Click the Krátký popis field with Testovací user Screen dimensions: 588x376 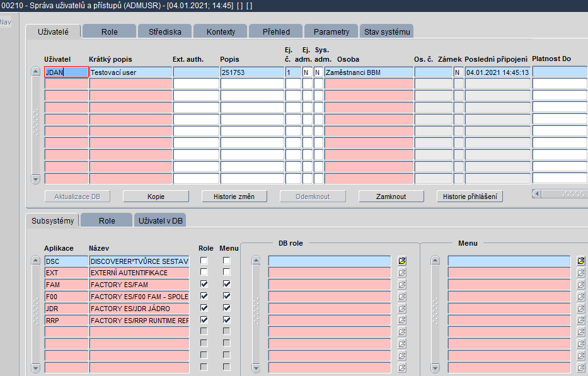coord(130,72)
